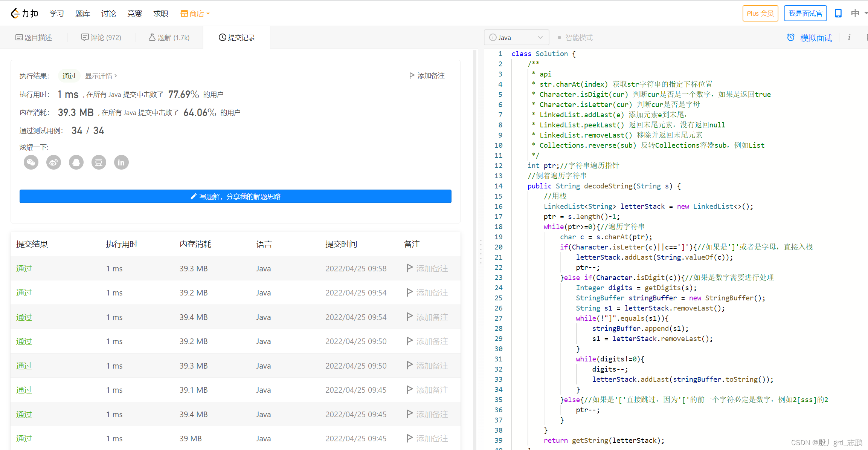868x450 pixels.
Task: Click the LeetCode 力扣 logo
Action: pyautogui.click(x=24, y=14)
